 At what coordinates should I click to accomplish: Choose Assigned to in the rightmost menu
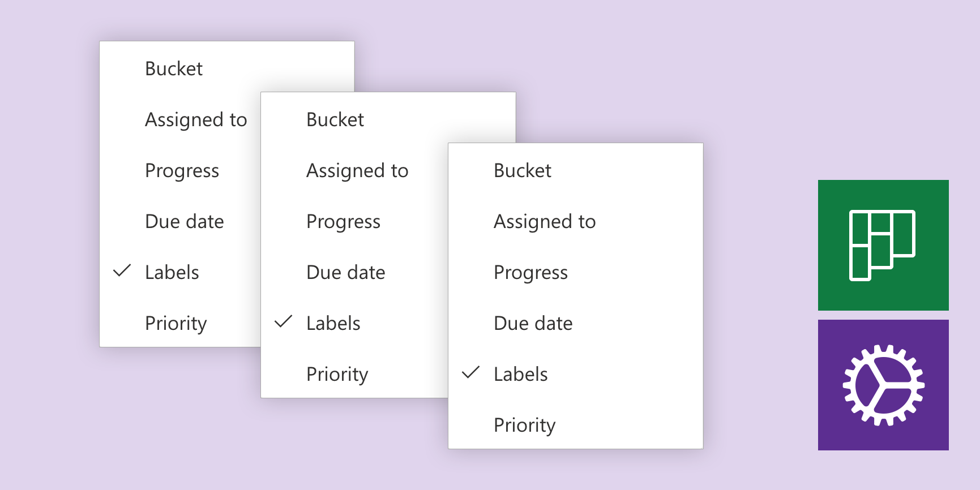(545, 222)
